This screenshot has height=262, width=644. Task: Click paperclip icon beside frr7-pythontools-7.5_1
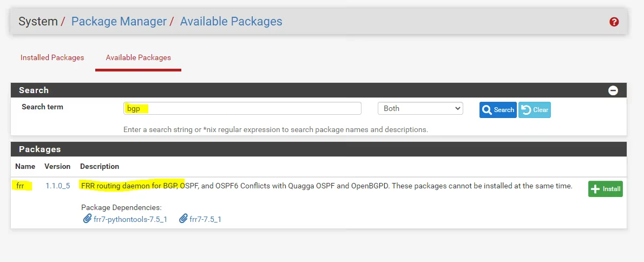87,219
